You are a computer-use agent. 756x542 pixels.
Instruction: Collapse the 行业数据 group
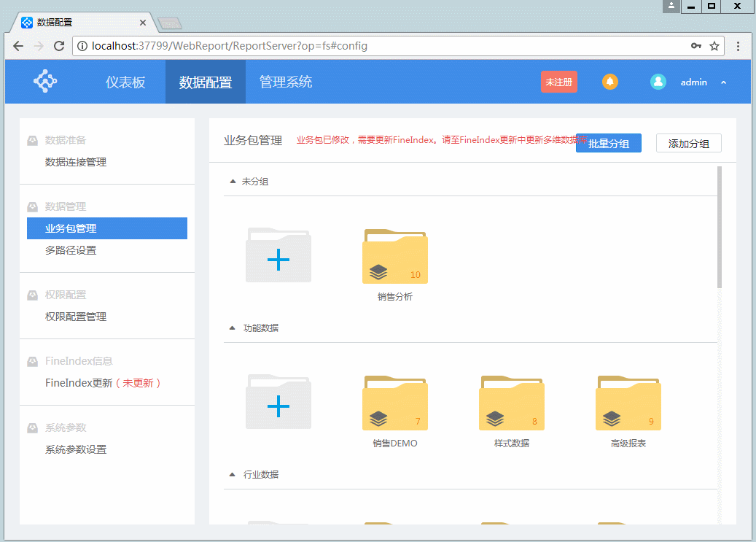(x=233, y=475)
